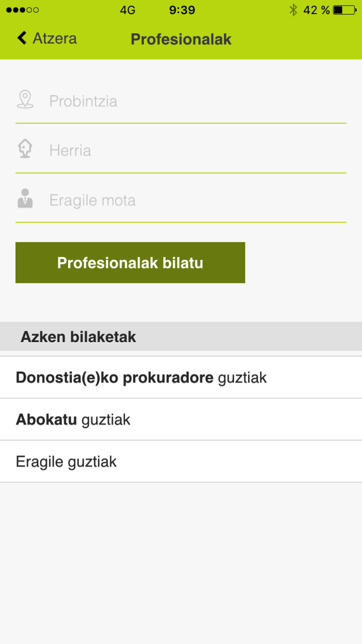Select Eragile guztiak recent search
This screenshot has width=362, height=644.
(x=181, y=461)
